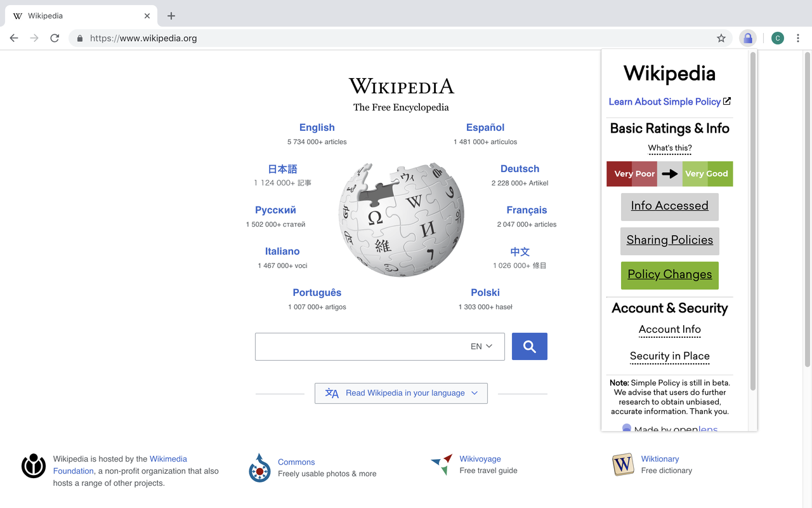This screenshot has width=812, height=508.
Task: Open the Wiktionary text link
Action: point(660,459)
